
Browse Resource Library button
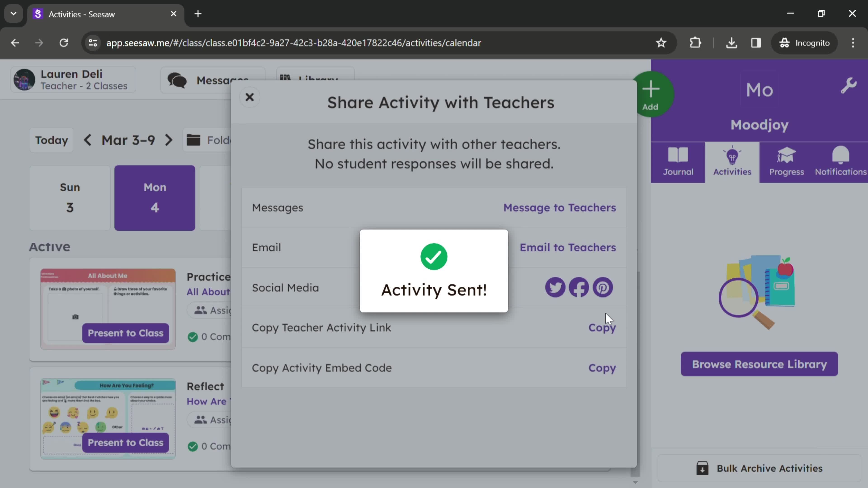click(759, 364)
